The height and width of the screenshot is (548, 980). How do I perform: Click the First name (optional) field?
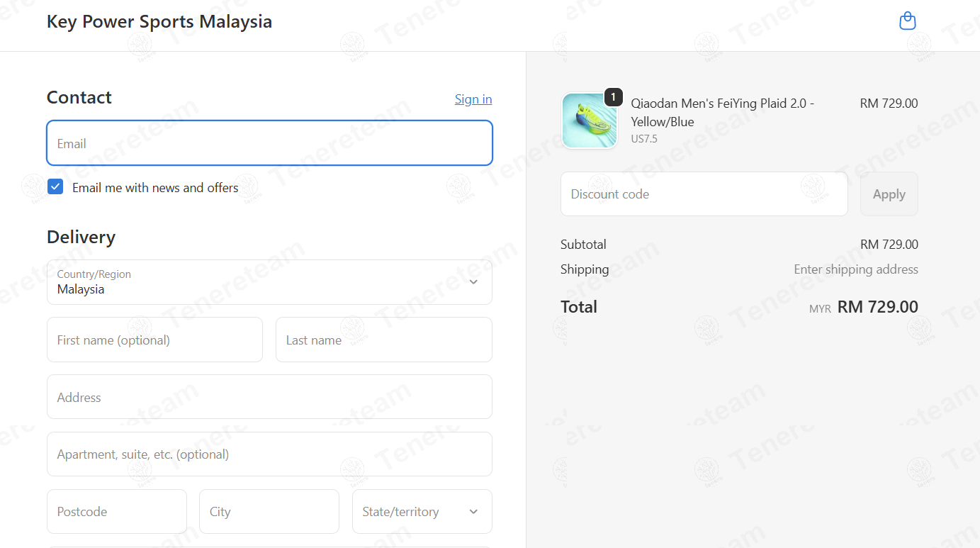tap(154, 340)
